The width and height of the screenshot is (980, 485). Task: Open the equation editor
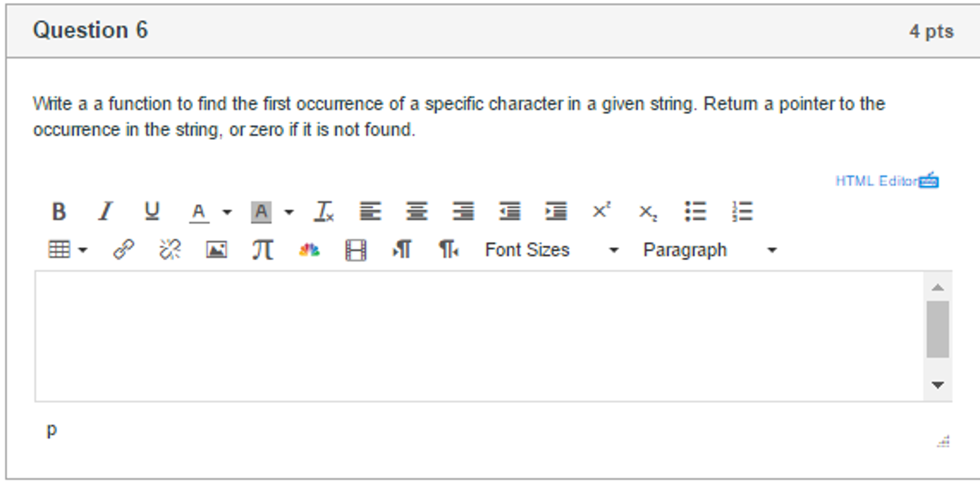click(x=262, y=249)
